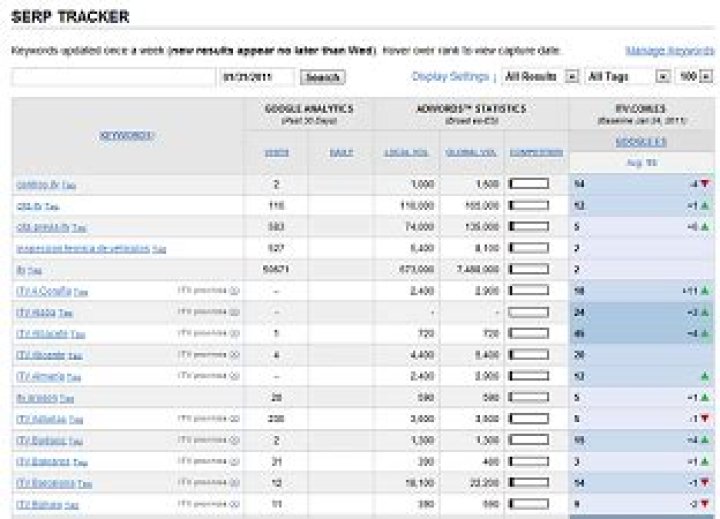The image size is (720, 519).
Task: Click the red down arrow in first table row
Action: [x=705, y=184]
